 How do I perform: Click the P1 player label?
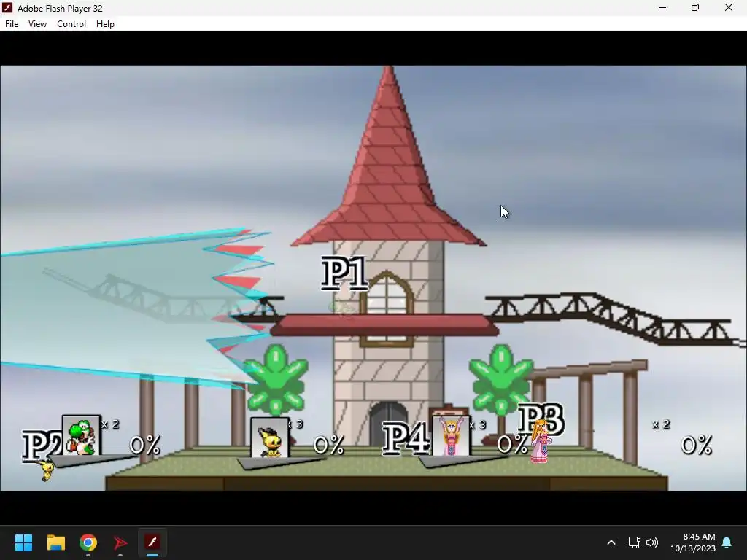tap(345, 273)
